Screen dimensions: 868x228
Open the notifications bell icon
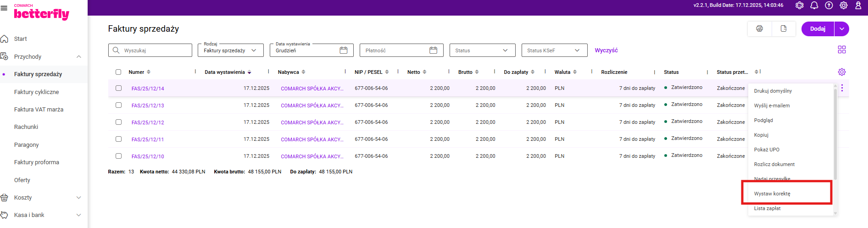(x=814, y=6)
